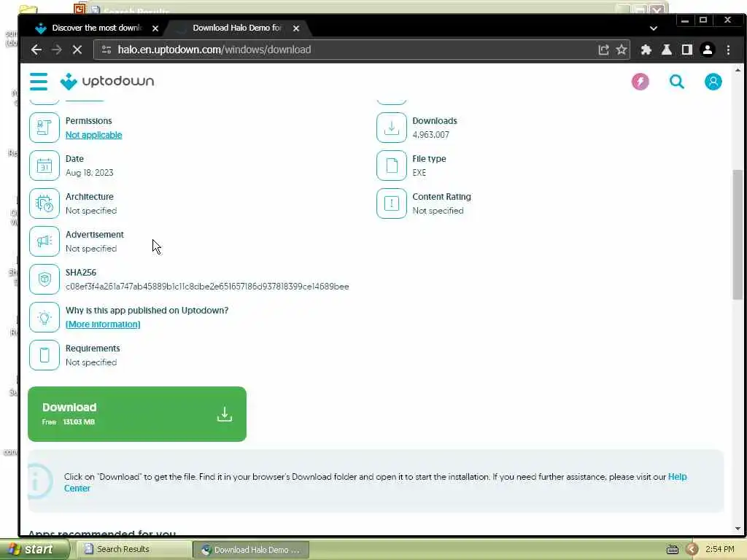Click the EXE file type value
Image resolution: width=747 pixels, height=560 pixels.
[419, 172]
